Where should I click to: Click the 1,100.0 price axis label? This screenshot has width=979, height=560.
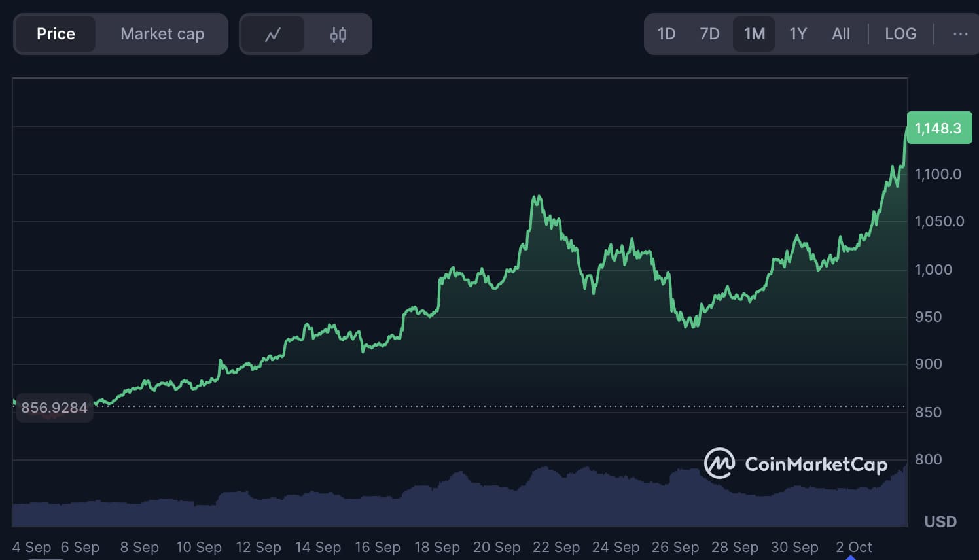click(x=938, y=174)
